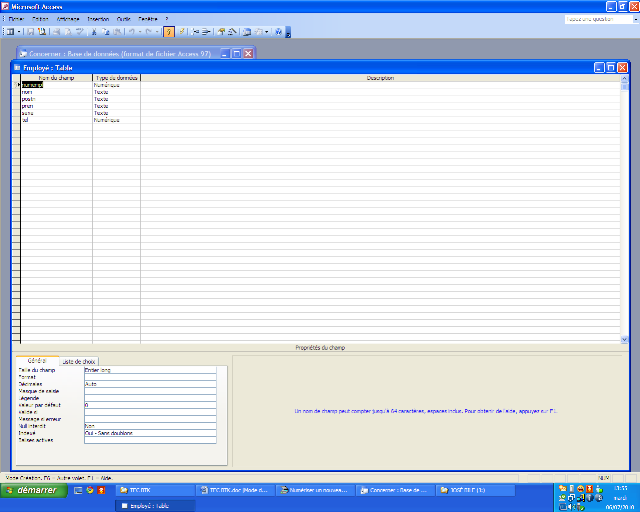
Task: Click the Properties icon in toolbar
Action: (221, 32)
